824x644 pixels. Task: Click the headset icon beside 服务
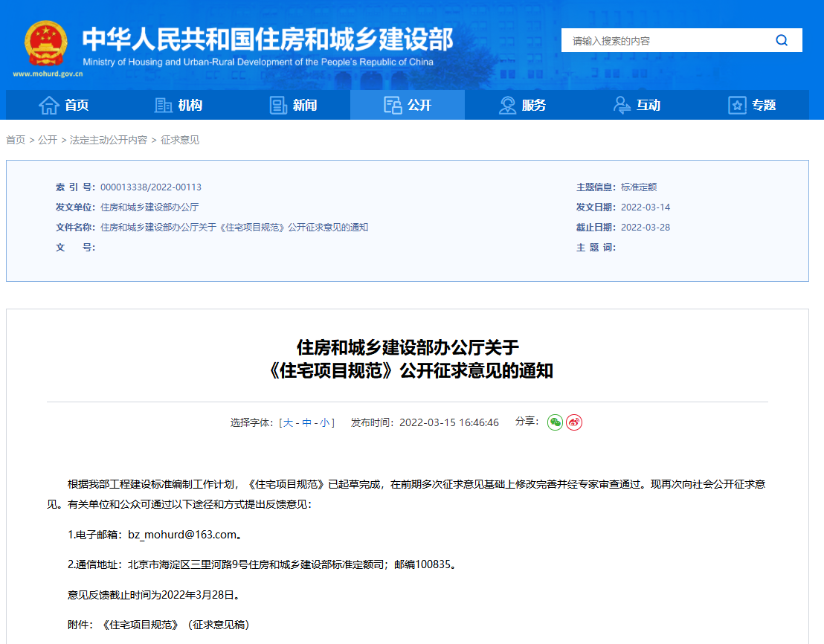tap(507, 106)
